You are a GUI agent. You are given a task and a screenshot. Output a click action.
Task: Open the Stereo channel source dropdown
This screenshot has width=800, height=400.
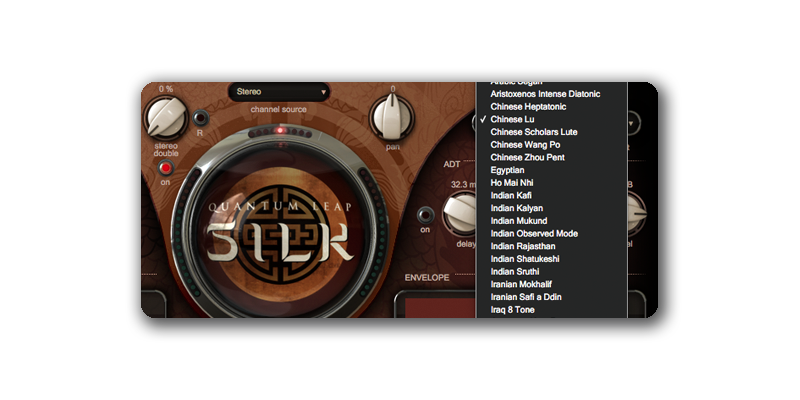280,92
